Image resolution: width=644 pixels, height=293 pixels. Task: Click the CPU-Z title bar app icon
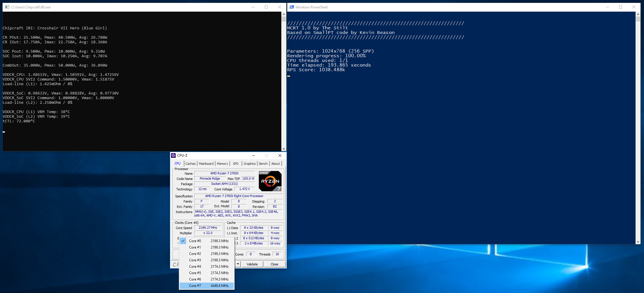pyautogui.click(x=173, y=156)
